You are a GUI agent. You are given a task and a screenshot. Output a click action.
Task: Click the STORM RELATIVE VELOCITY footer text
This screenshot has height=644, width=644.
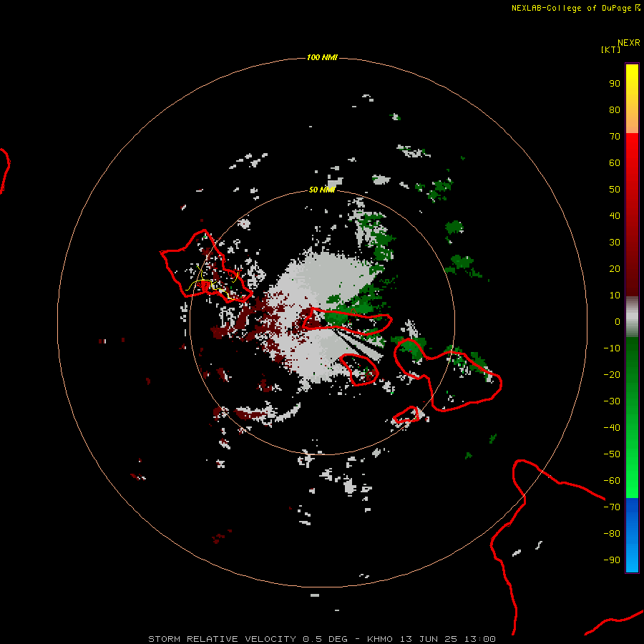[223, 639]
